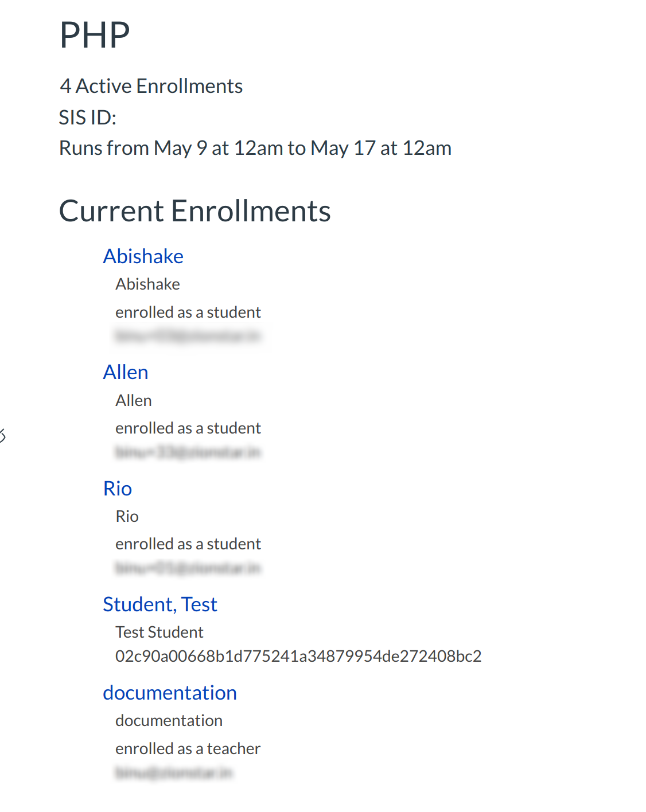Open the "Student, Test" link
The height and width of the screenshot is (812, 646).
pos(160,604)
